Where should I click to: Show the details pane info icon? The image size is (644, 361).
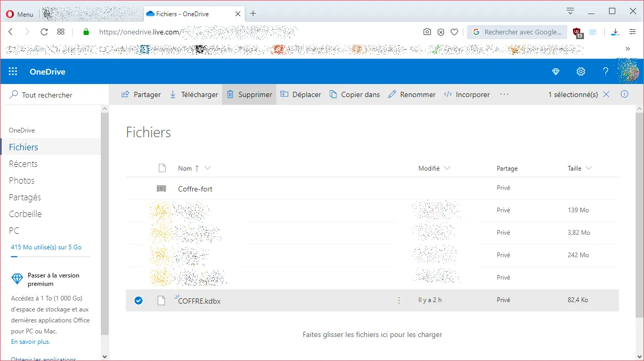click(624, 94)
